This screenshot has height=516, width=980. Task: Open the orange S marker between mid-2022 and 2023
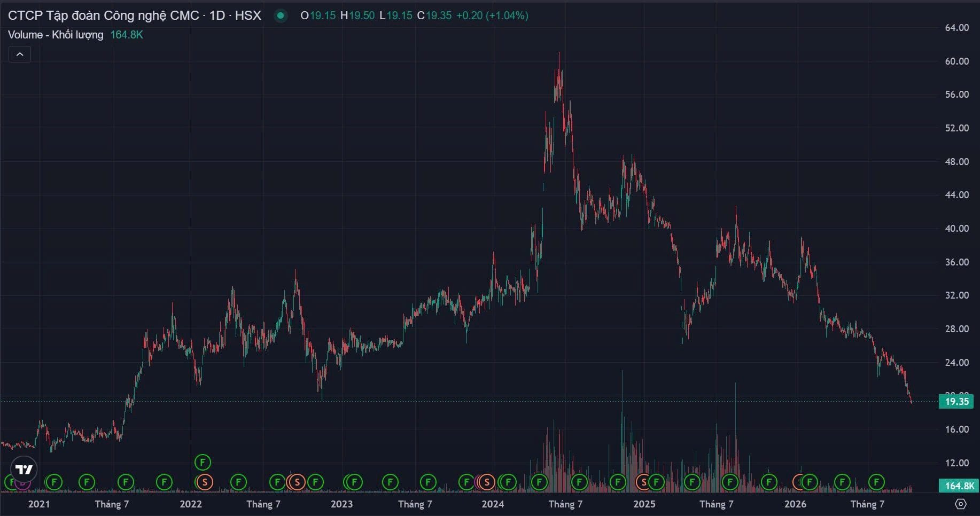tap(297, 482)
